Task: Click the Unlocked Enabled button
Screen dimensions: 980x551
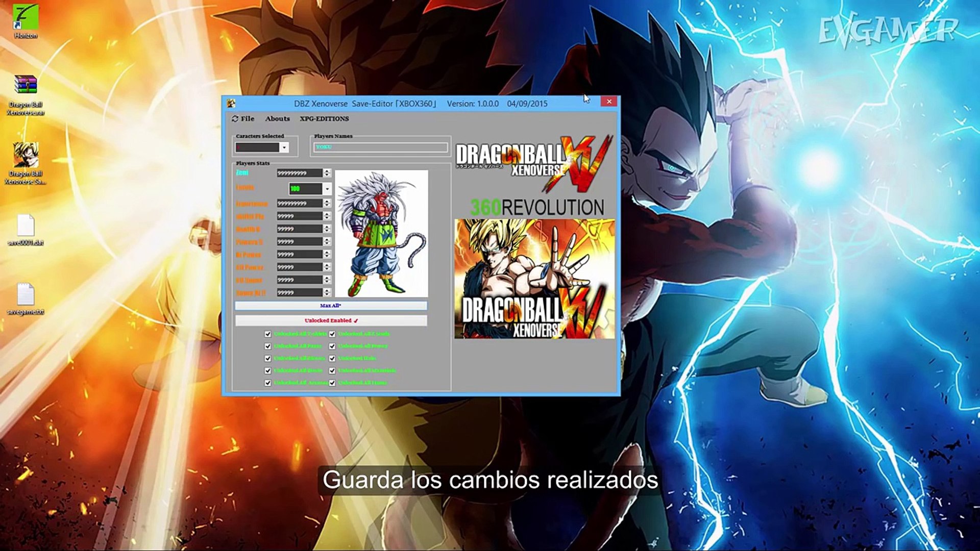Action: [331, 321]
